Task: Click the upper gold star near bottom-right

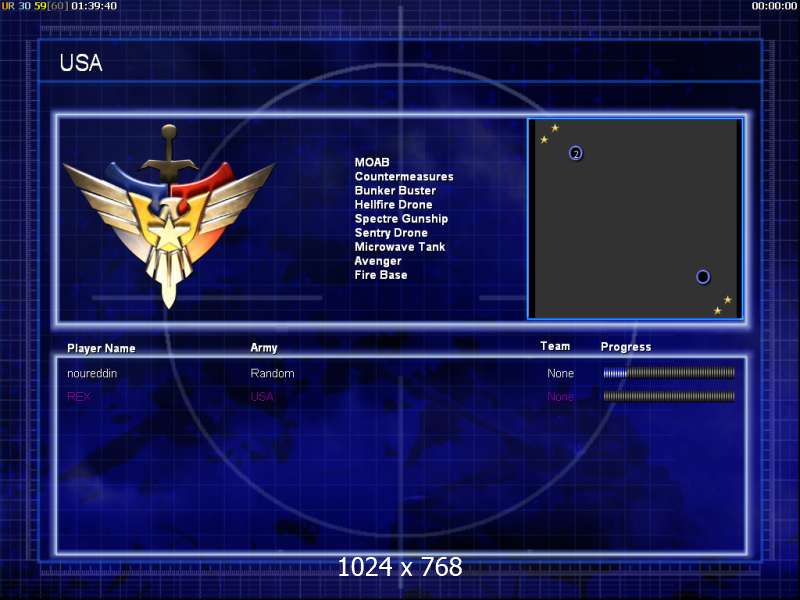Action: click(x=728, y=299)
